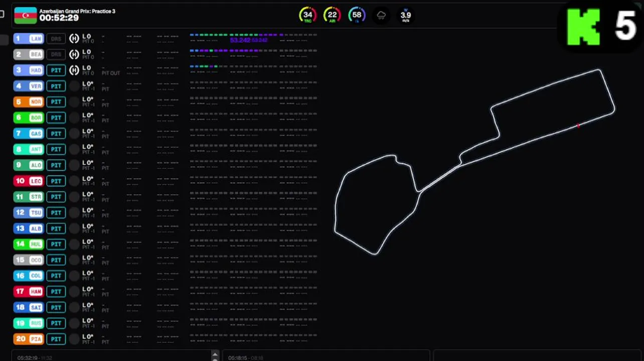Viewport: 644px width, 361px height.
Task: Select the DRS badge for BEA
Action: (56, 54)
